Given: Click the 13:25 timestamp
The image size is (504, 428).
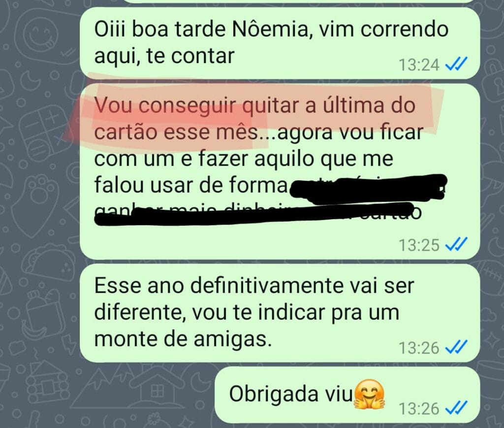Looking at the screenshot, I should [x=419, y=245].
